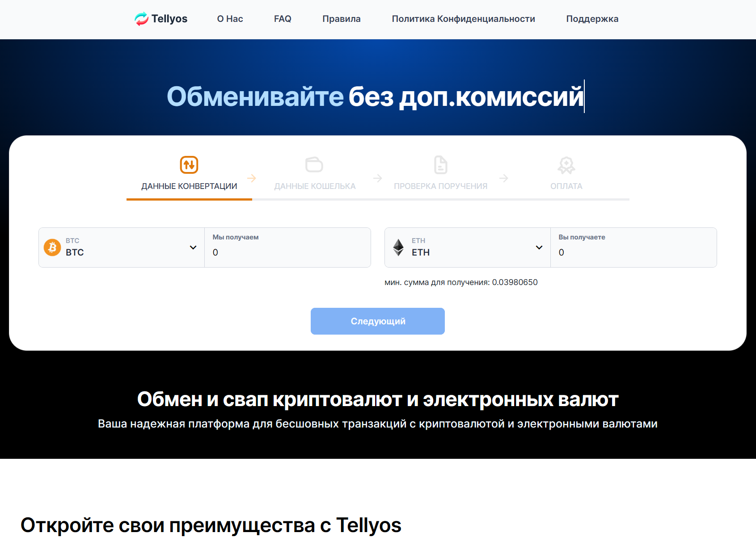Select the Bitcoin currency icon
Image resolution: width=756 pixels, height=541 pixels.
52,247
